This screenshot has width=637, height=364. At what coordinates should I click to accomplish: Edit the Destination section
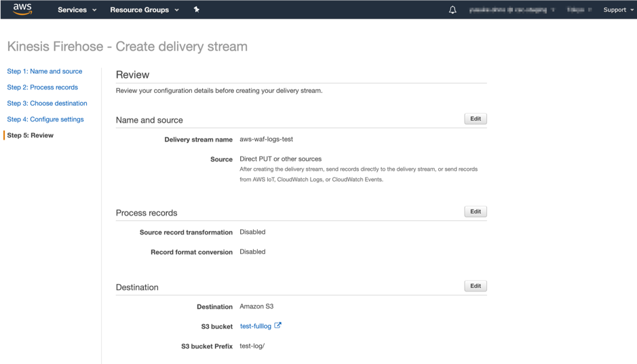tap(476, 285)
